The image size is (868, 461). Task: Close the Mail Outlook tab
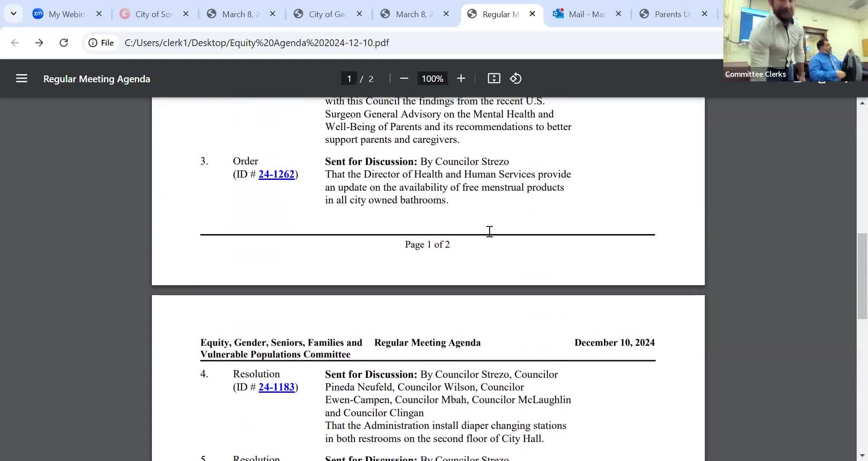(x=618, y=14)
